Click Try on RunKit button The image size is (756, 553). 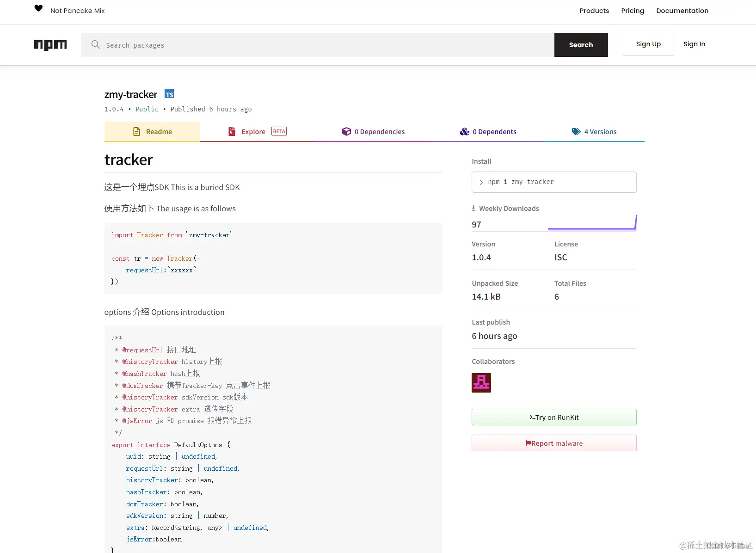554,417
